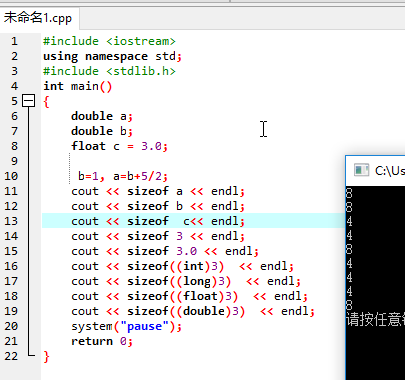This screenshot has height=380, width=405.
Task: Click the return 0 statement
Action: coord(102,341)
